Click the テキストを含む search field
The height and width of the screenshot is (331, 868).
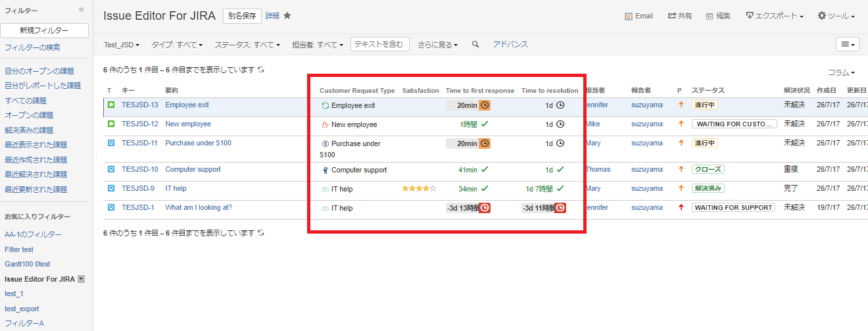pyautogui.click(x=380, y=44)
